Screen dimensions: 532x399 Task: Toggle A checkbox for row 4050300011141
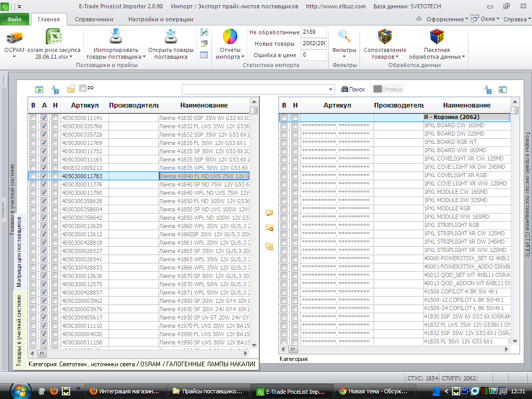(44, 118)
